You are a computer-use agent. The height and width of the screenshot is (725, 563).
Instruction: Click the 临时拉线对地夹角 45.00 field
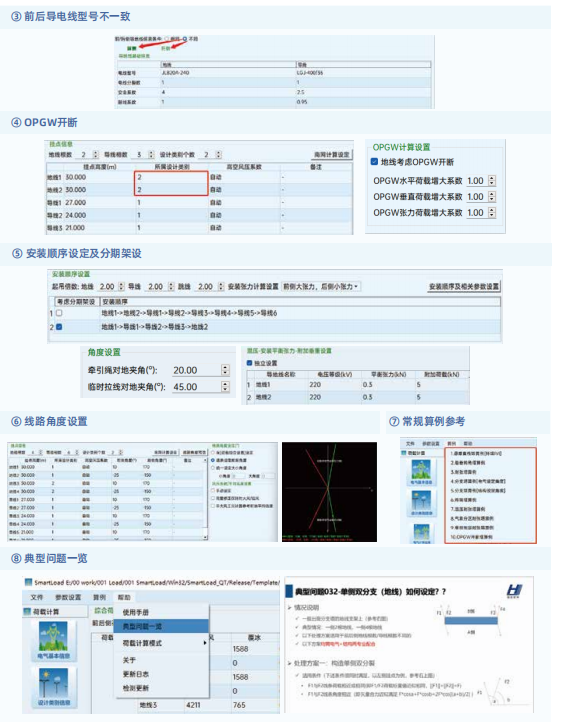pyautogui.click(x=195, y=387)
